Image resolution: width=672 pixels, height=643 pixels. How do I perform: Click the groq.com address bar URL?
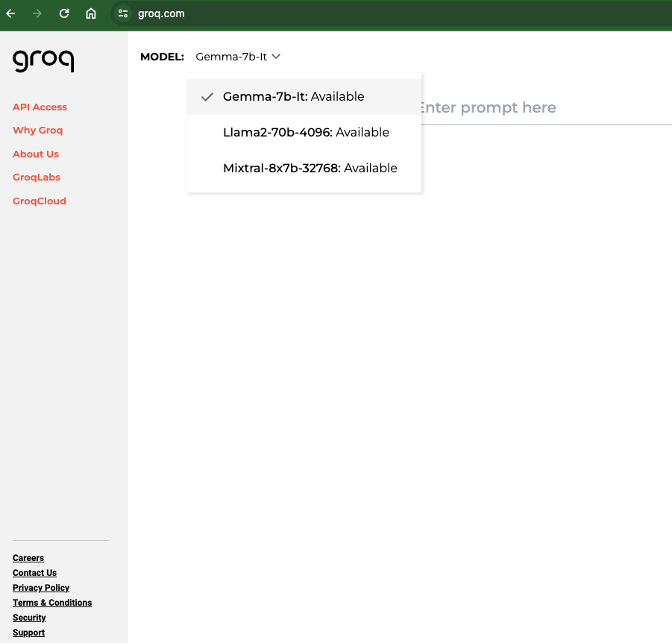point(161,13)
